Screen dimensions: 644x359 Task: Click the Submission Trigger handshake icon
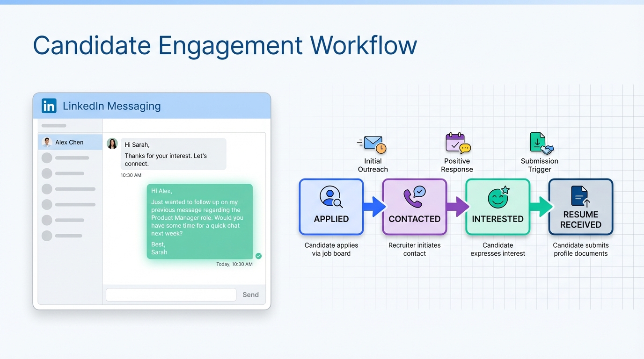(541, 144)
